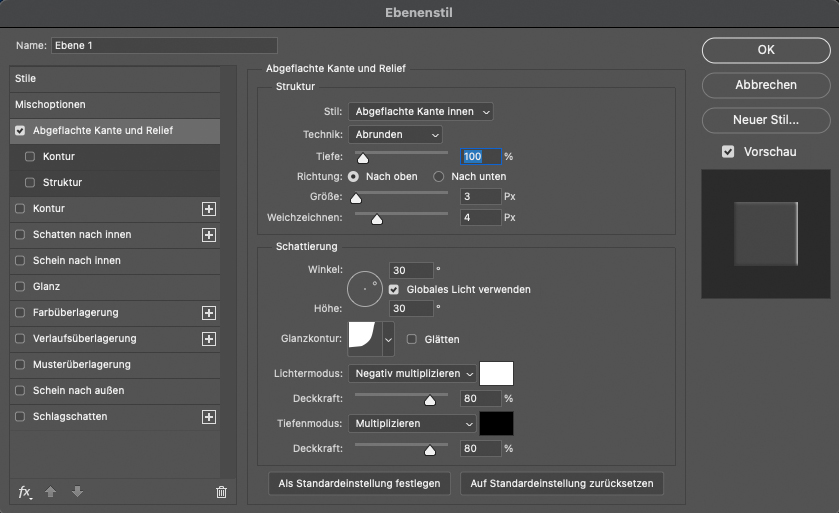Click the trash icon to delete effect
The image size is (839, 513).
[x=221, y=492]
